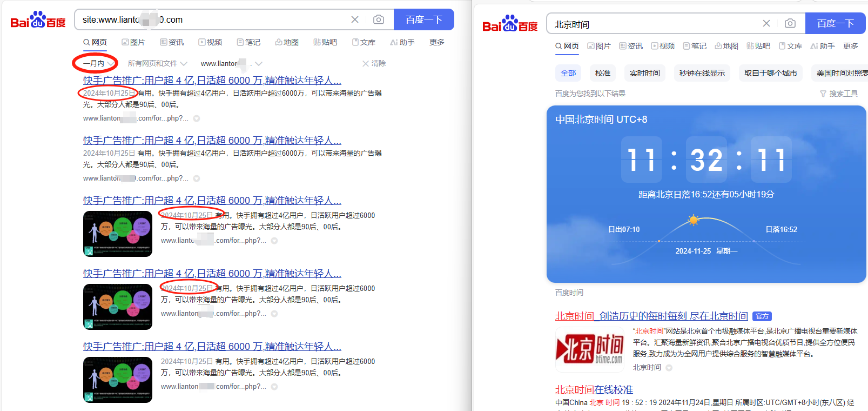Screen dimensions: 868x411
Task: Click the 官方 badge next to 北京时间 result
Action: tap(762, 316)
